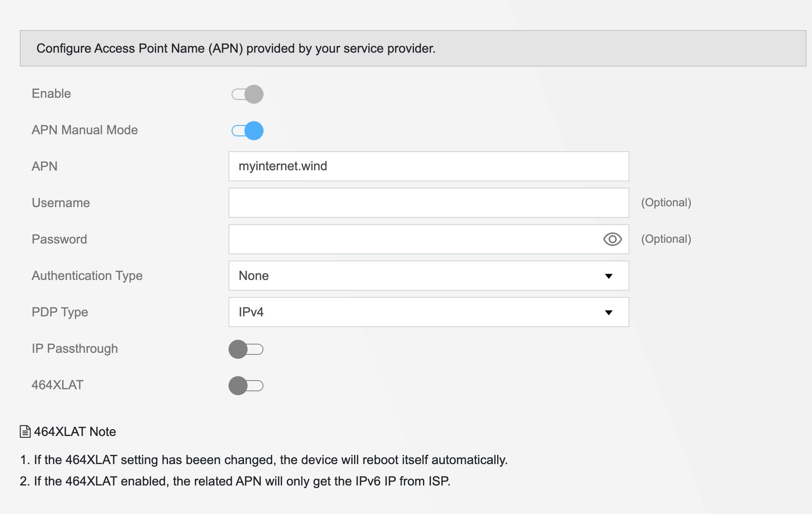This screenshot has width=812, height=514.
Task: Click the 464XLAT Note heading text
Action: [x=75, y=432]
